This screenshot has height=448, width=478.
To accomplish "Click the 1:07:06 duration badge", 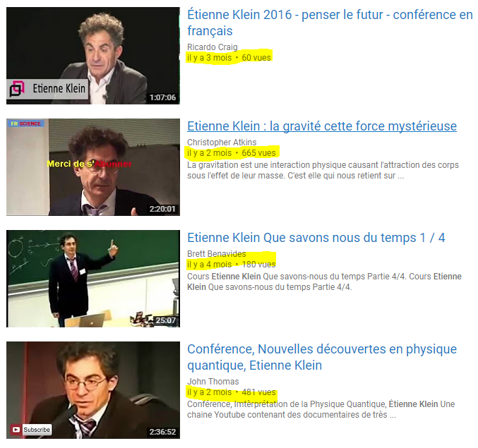I will 162,97.
